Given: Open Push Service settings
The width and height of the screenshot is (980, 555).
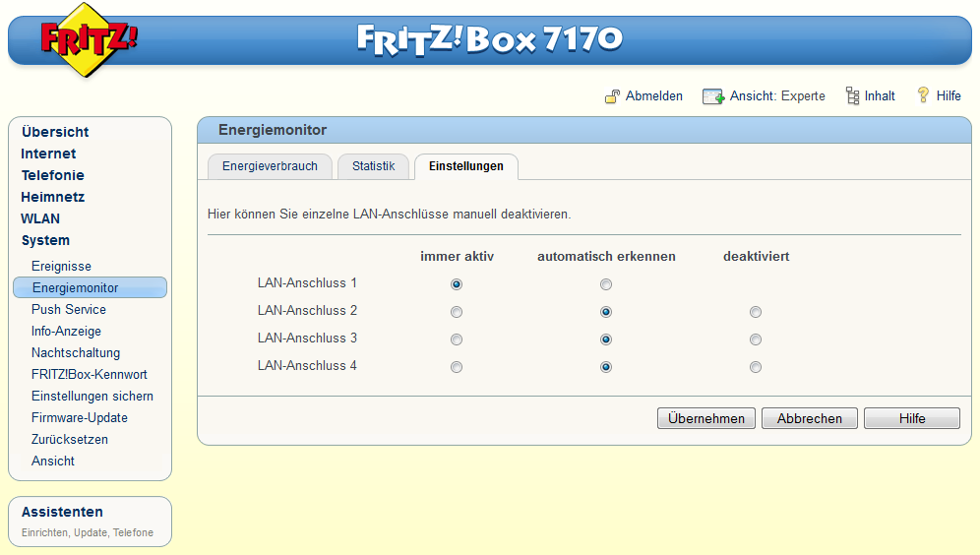Looking at the screenshot, I should 69,309.
